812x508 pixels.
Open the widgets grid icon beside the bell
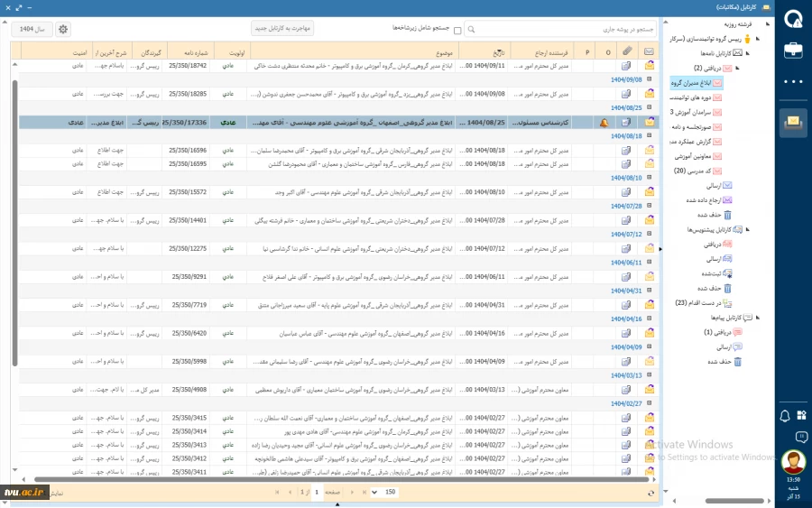(802, 415)
